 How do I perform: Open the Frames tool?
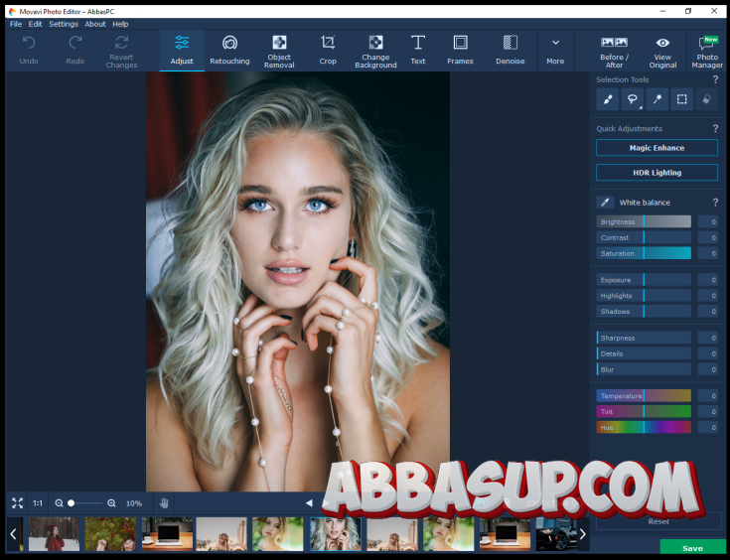click(x=460, y=51)
